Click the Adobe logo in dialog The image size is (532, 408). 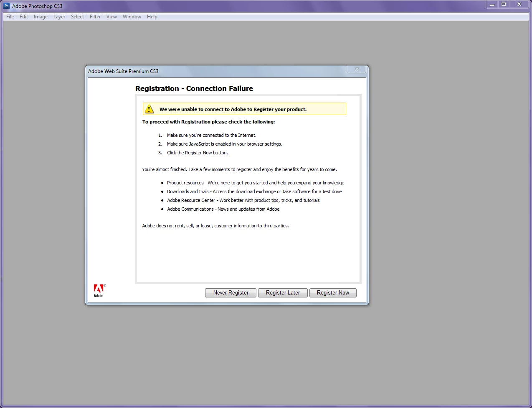click(x=99, y=291)
